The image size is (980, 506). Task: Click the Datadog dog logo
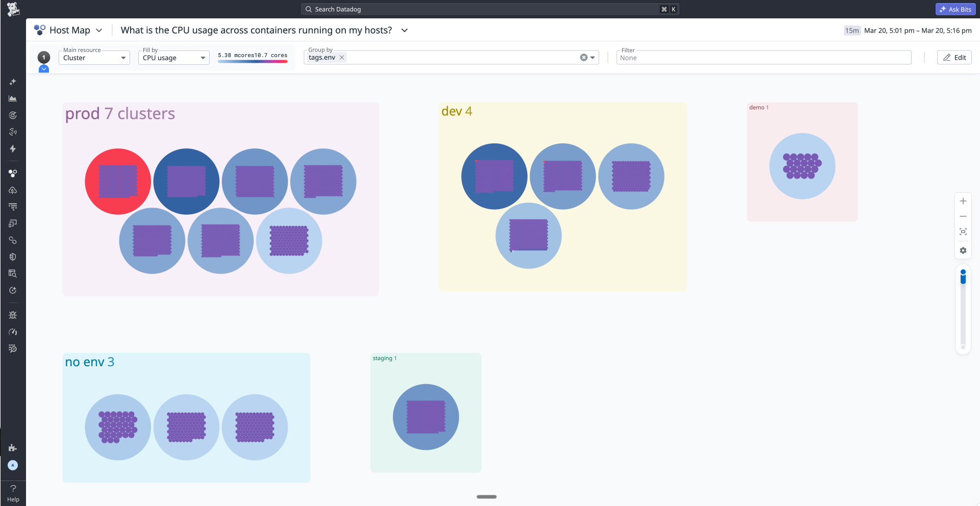13,9
